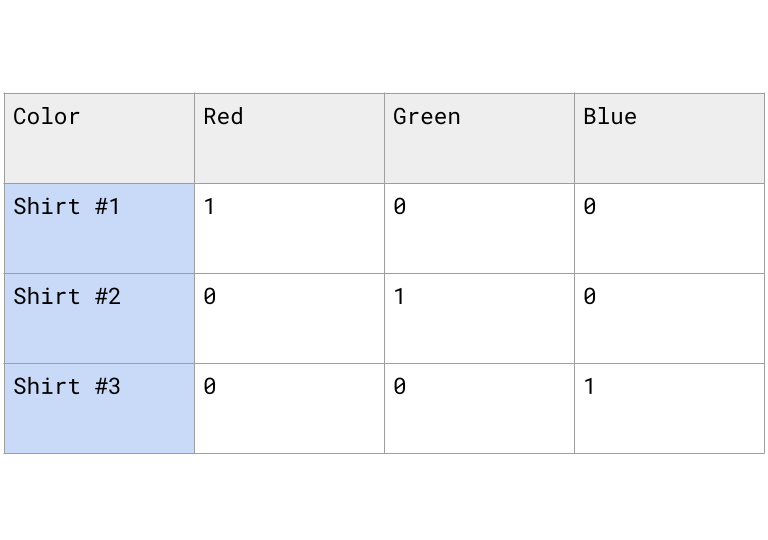Select the Shirt #1 Blue cell
This screenshot has width=768, height=540.
pyautogui.click(x=669, y=228)
